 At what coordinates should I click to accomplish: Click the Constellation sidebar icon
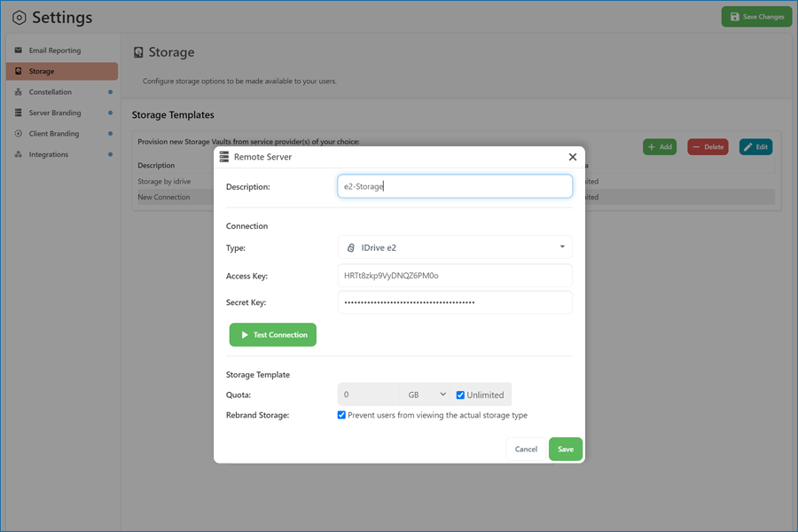pos(19,92)
